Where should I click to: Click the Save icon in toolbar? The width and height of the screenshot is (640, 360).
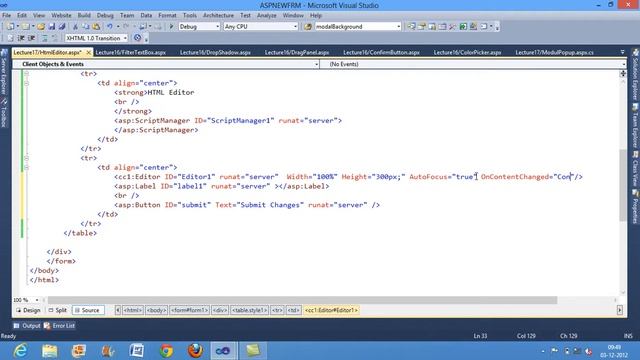coord(52,27)
